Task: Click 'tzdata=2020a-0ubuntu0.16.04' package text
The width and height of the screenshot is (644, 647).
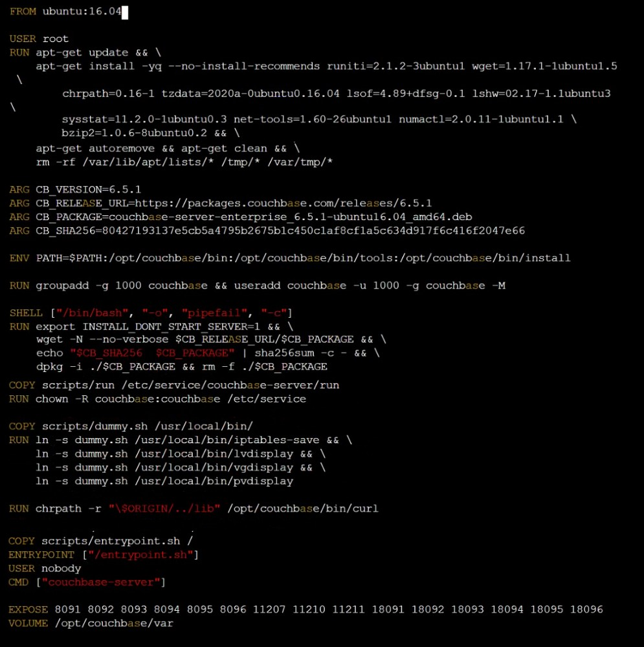Action: click(x=250, y=94)
